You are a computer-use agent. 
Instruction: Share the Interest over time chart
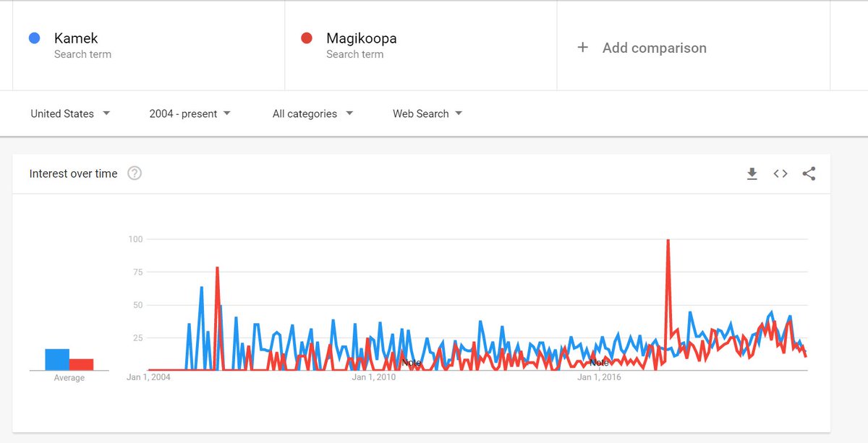(x=809, y=173)
